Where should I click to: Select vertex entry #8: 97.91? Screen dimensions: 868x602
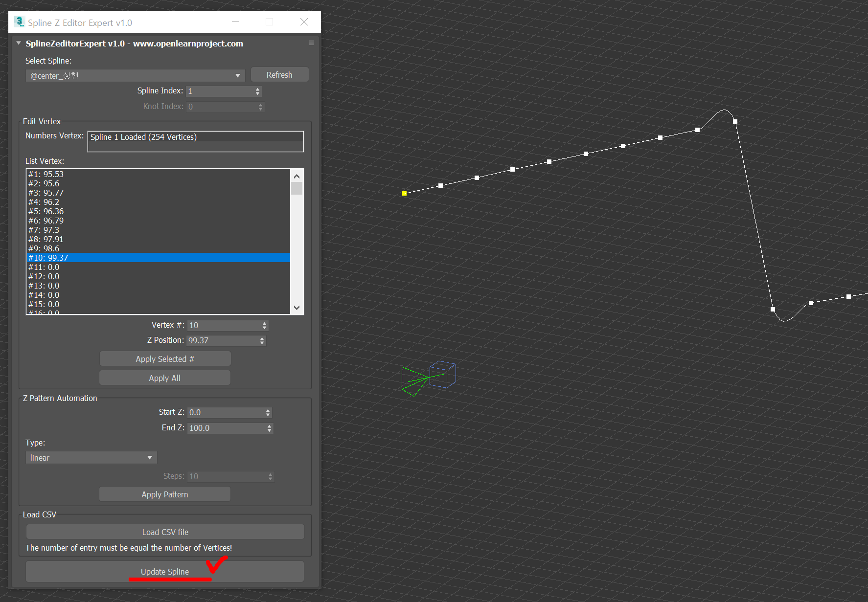(x=158, y=239)
